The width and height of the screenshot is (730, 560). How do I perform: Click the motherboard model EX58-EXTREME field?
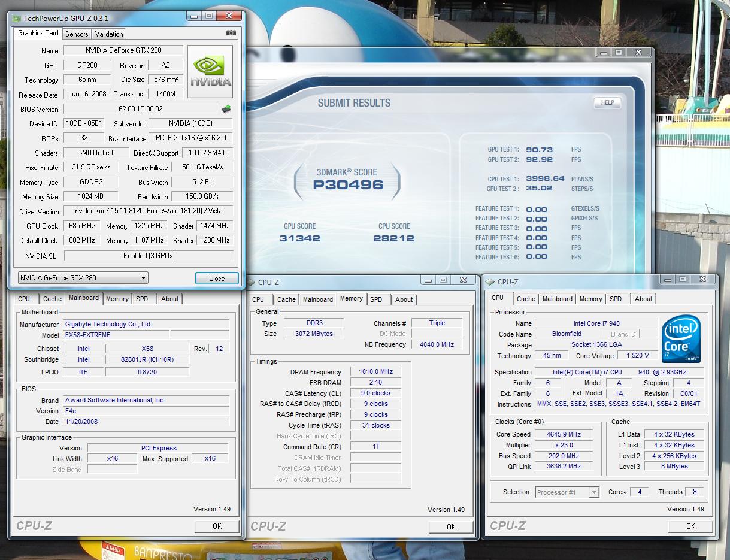click(x=116, y=335)
